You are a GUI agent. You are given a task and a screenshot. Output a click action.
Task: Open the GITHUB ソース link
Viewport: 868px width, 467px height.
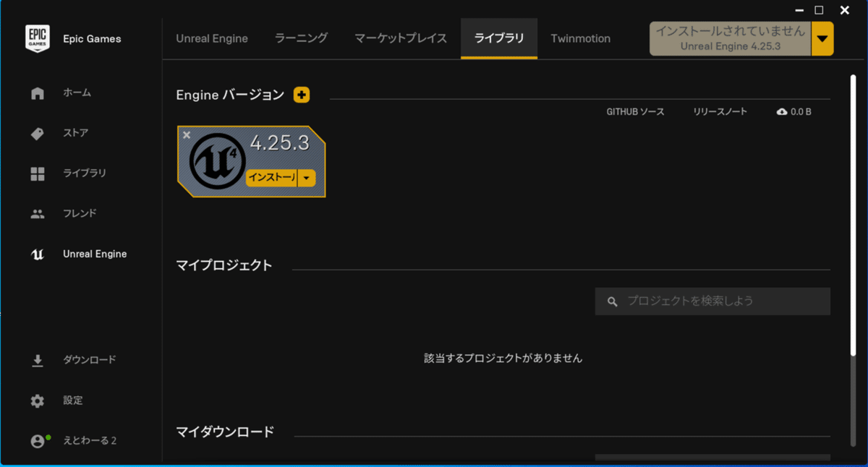637,111
